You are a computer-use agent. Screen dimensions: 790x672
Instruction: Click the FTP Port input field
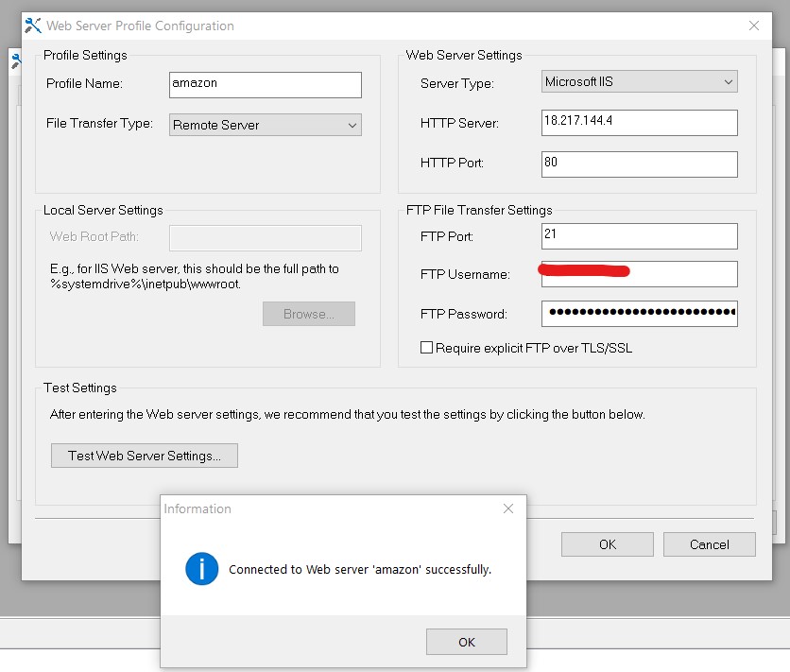639,235
